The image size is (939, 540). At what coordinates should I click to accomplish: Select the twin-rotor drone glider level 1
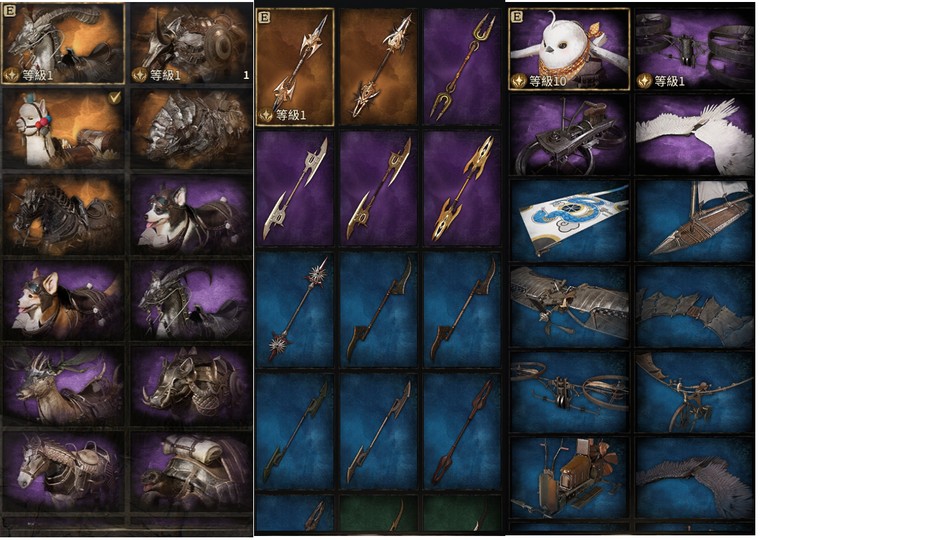(695, 49)
